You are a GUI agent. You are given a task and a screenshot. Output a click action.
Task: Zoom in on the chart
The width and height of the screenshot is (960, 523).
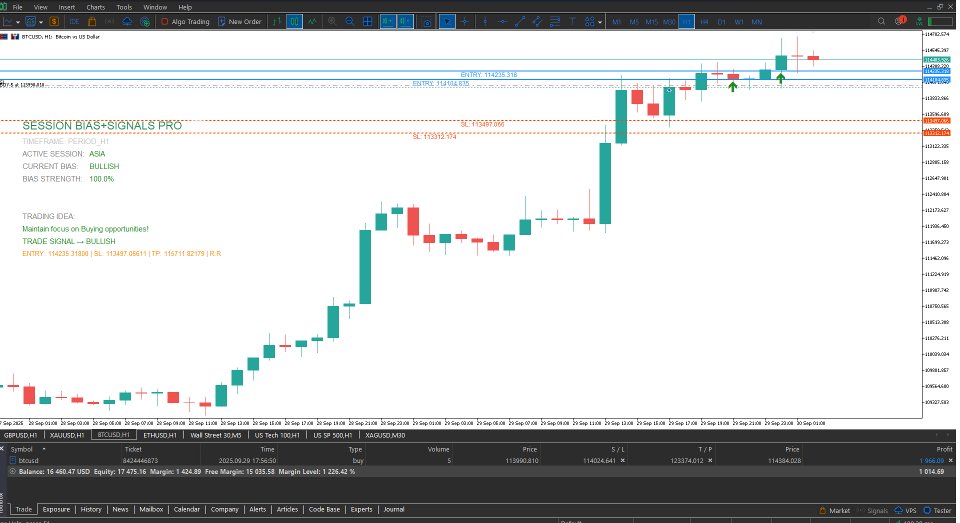tap(332, 21)
